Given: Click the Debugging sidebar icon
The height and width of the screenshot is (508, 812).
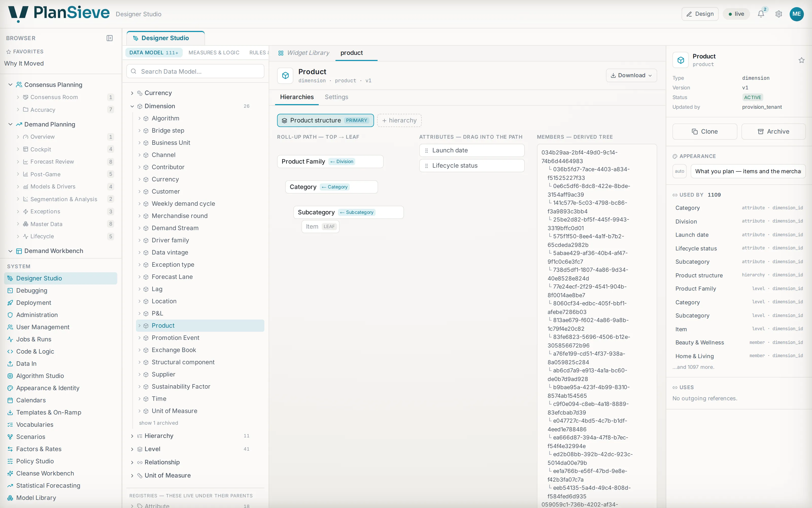Looking at the screenshot, I should tap(10, 290).
